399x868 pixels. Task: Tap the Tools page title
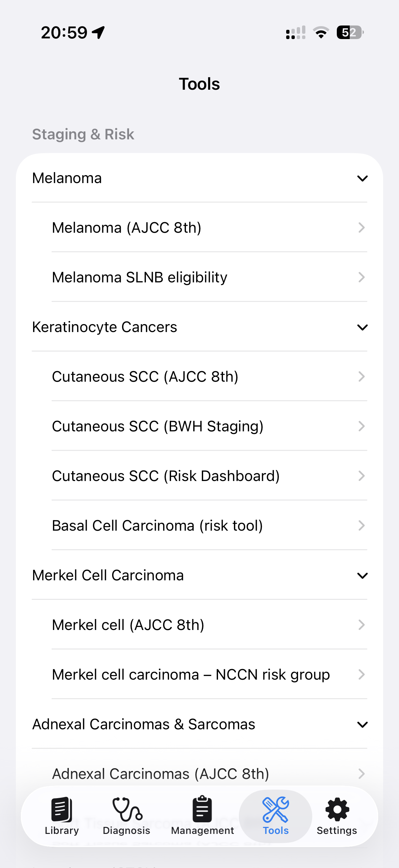coord(199,84)
